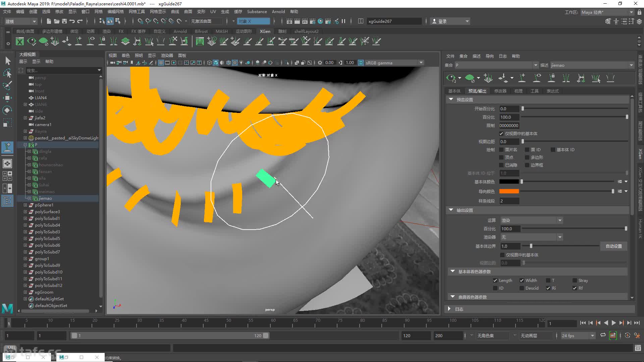644x362 pixels.
Task: Activate the Rotate tool in toolbox
Action: [7, 110]
